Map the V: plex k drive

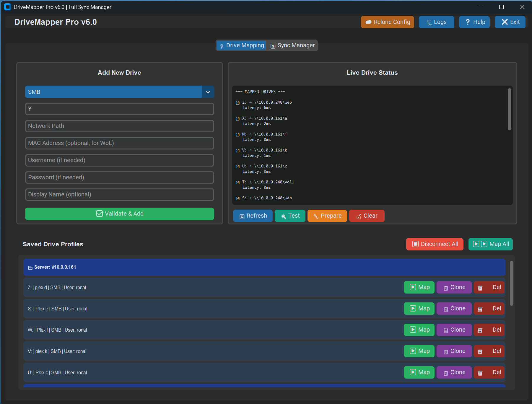[x=419, y=351]
